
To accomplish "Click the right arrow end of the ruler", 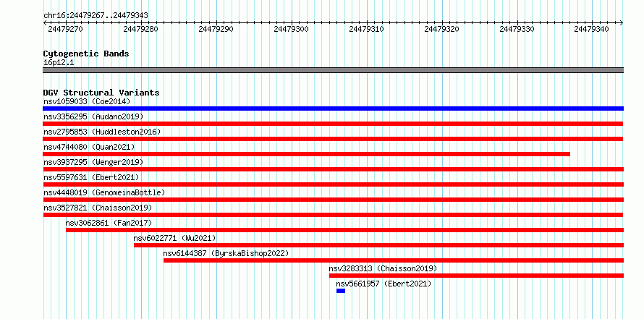I will [x=621, y=22].
